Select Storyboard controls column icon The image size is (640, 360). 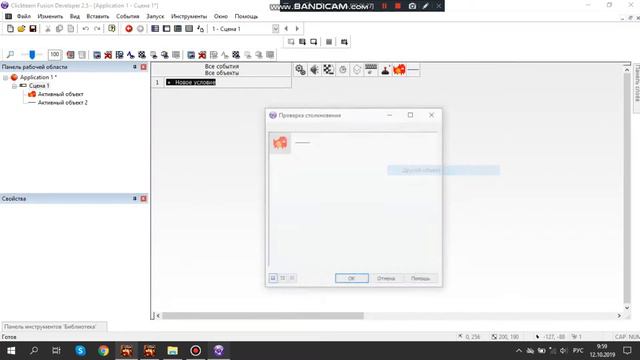click(x=329, y=70)
